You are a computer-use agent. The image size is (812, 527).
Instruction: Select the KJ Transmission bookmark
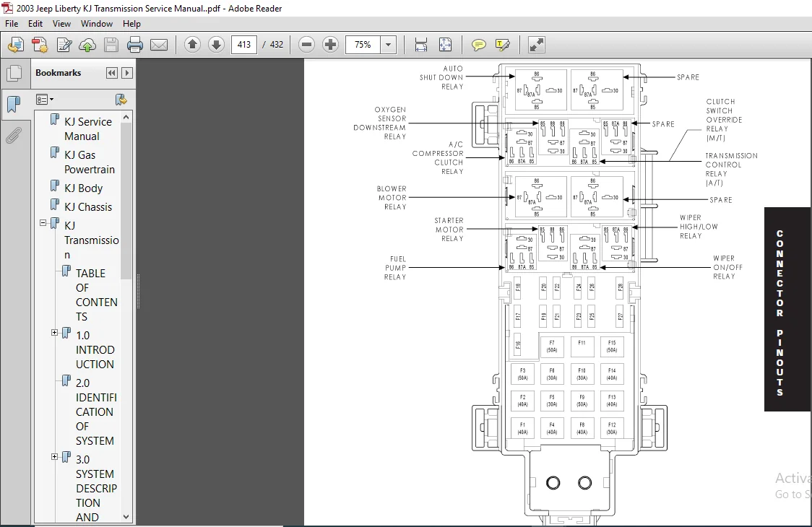pos(91,240)
